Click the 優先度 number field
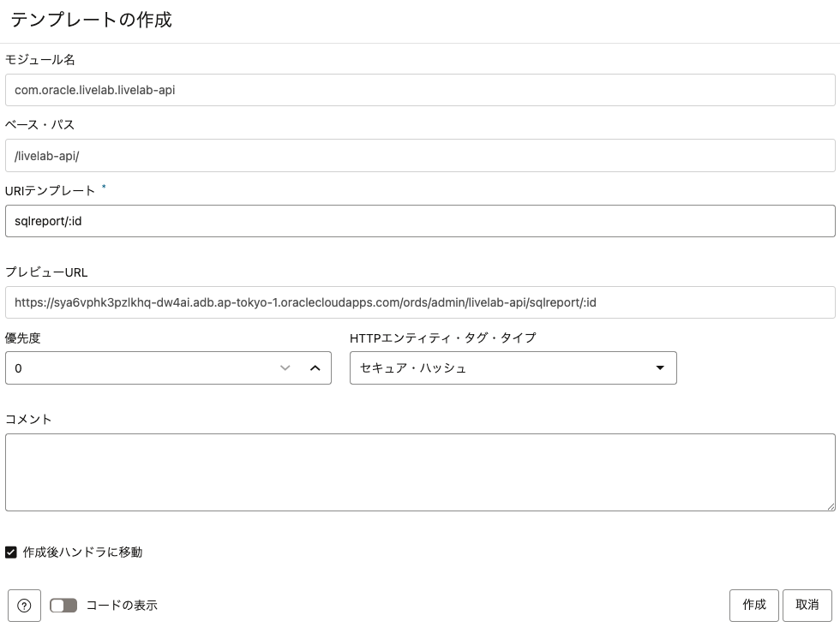The image size is (840, 633). [x=168, y=368]
